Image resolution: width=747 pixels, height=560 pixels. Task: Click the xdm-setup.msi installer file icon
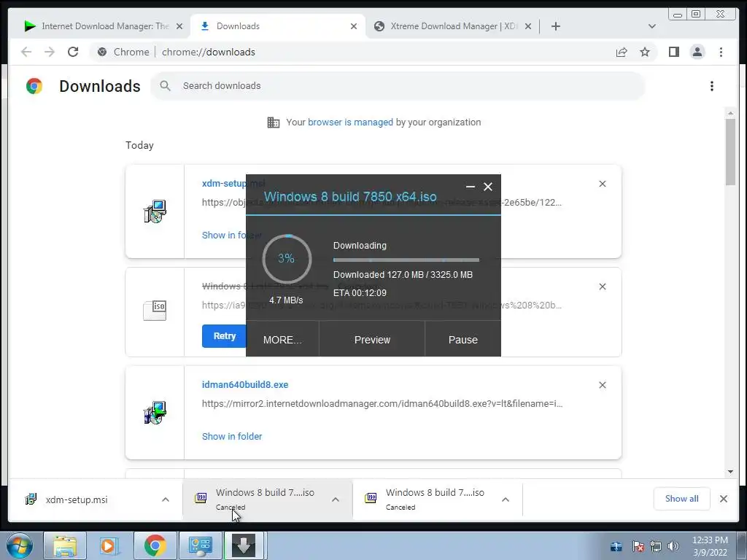155,211
